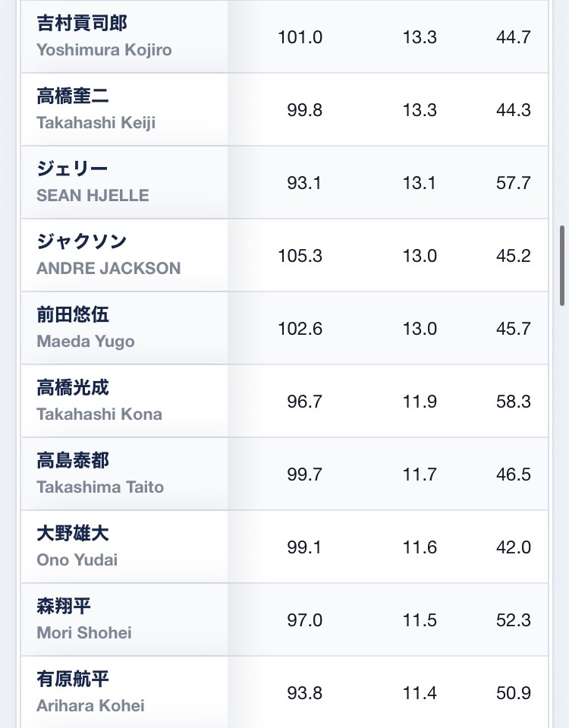
Task: Click the 42.0 value for Ono Yudai
Action: tap(514, 547)
